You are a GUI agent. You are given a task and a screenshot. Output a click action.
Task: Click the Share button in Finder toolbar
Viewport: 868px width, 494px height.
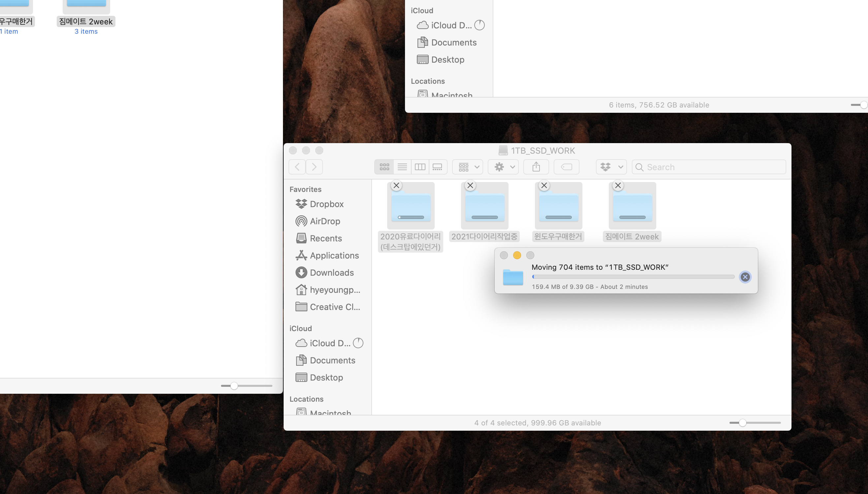coord(536,167)
